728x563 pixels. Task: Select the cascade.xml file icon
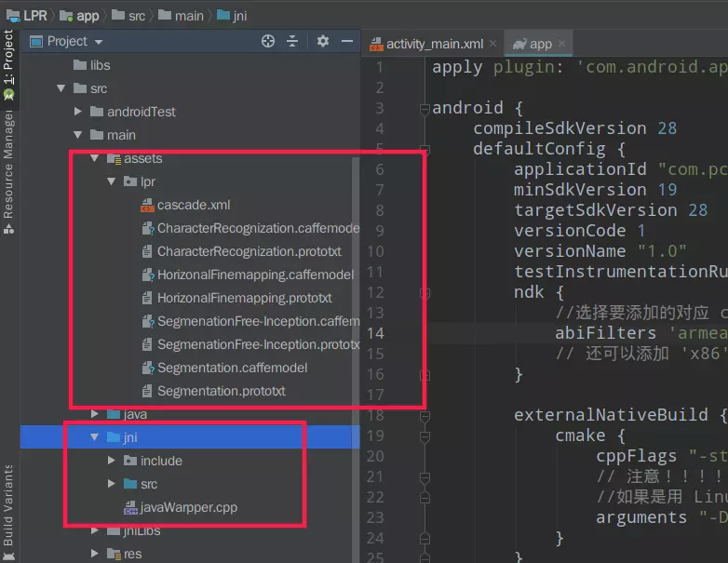point(146,205)
